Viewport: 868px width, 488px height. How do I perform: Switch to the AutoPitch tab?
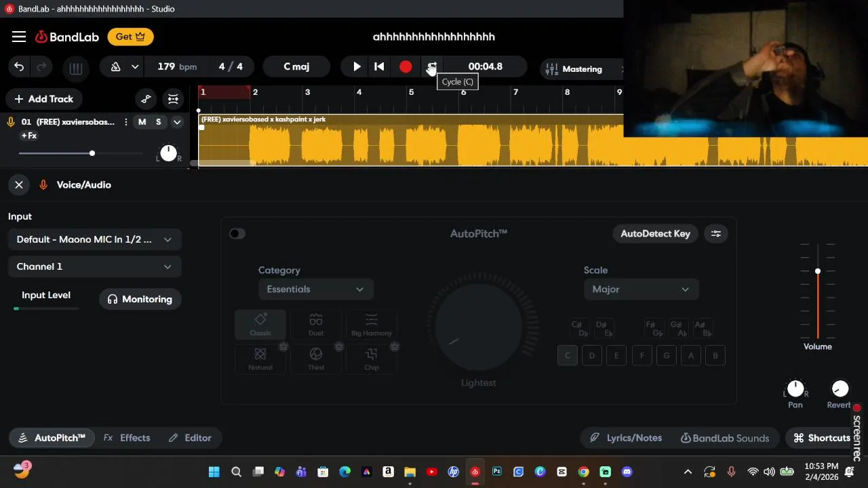52,438
